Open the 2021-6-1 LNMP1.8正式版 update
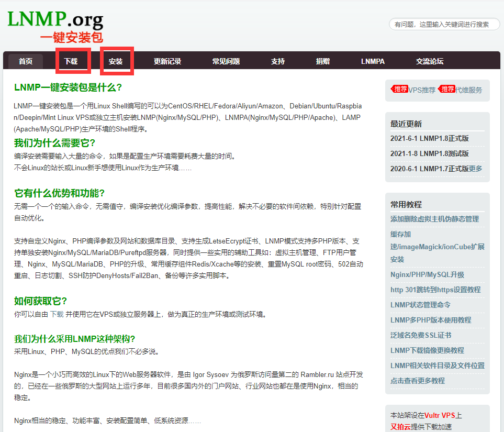504x432 pixels. tap(430, 138)
